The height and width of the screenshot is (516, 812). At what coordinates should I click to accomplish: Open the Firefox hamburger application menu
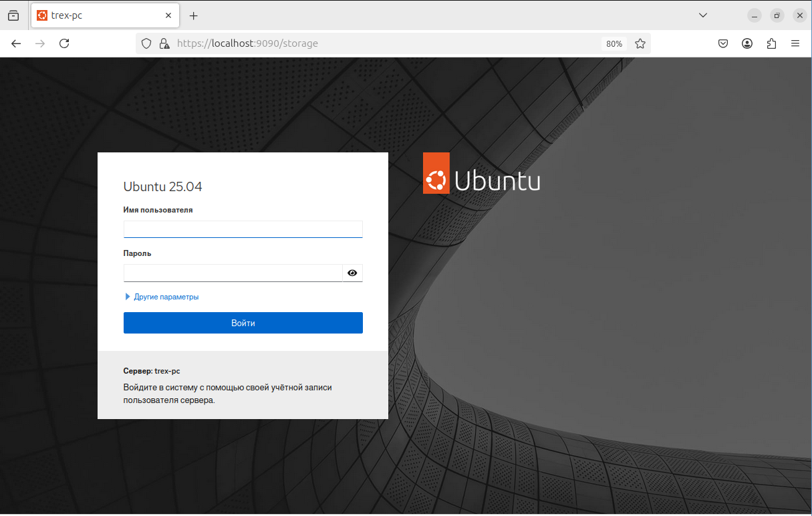pyautogui.click(x=795, y=43)
